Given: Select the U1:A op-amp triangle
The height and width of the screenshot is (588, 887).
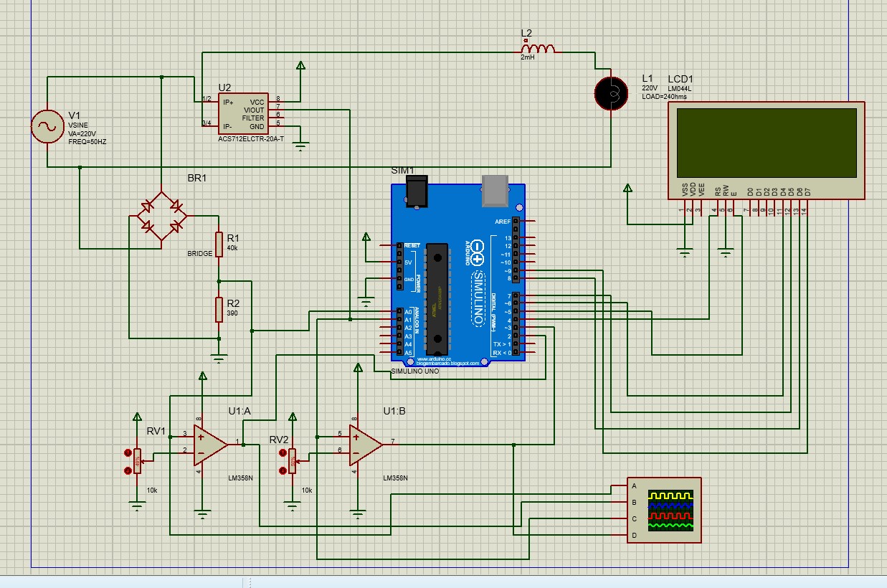Looking at the screenshot, I should 210,445.
